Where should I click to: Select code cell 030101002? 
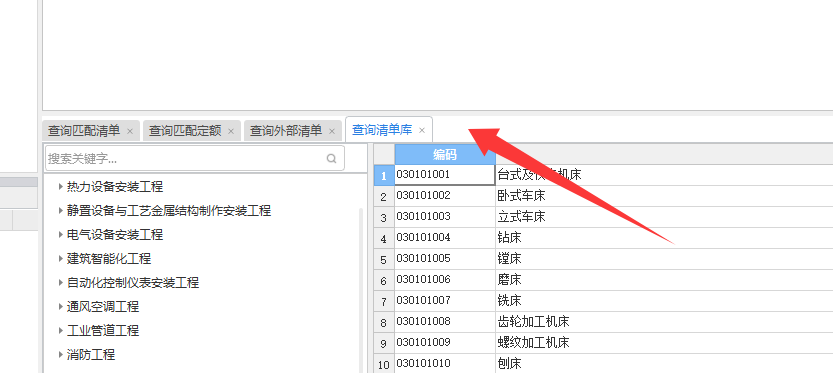tap(445, 196)
